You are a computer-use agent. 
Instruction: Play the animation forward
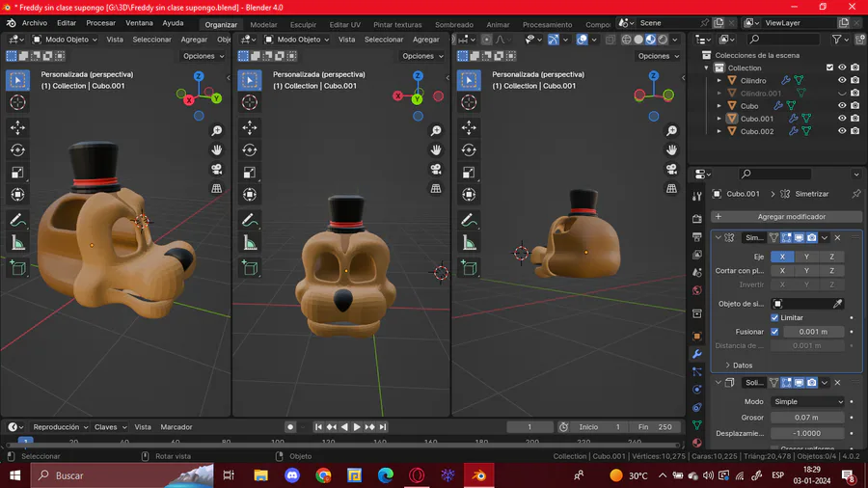point(357,427)
